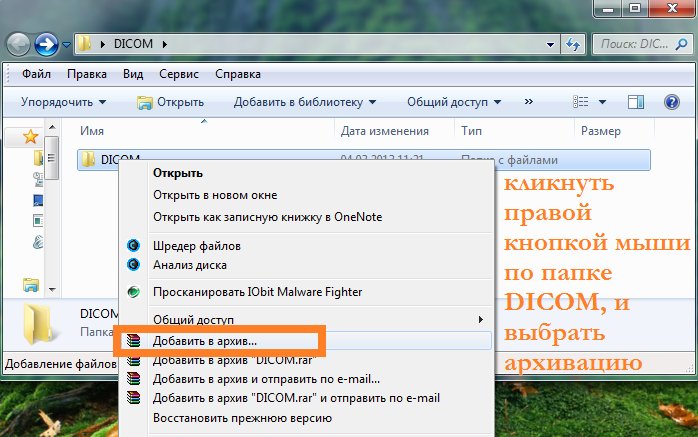The width and height of the screenshot is (698, 437).
Task: Open the 'Сервис' menu
Action: coord(178,74)
